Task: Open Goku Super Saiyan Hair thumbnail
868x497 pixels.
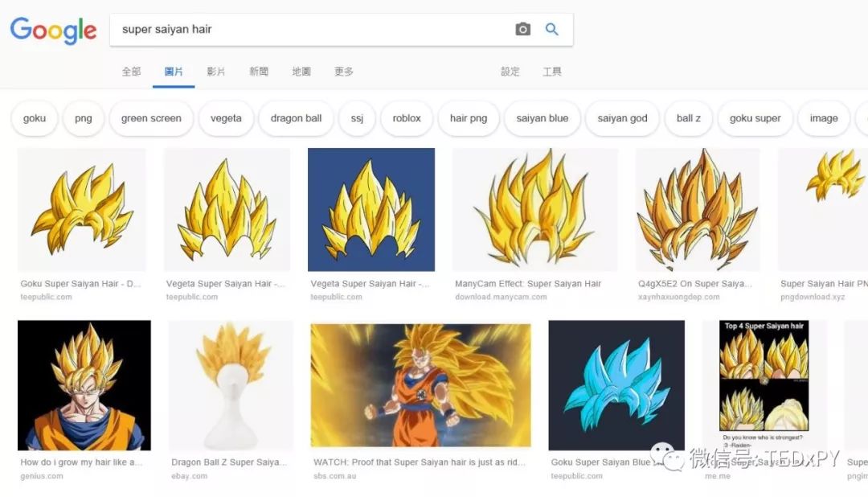Action: [82, 209]
